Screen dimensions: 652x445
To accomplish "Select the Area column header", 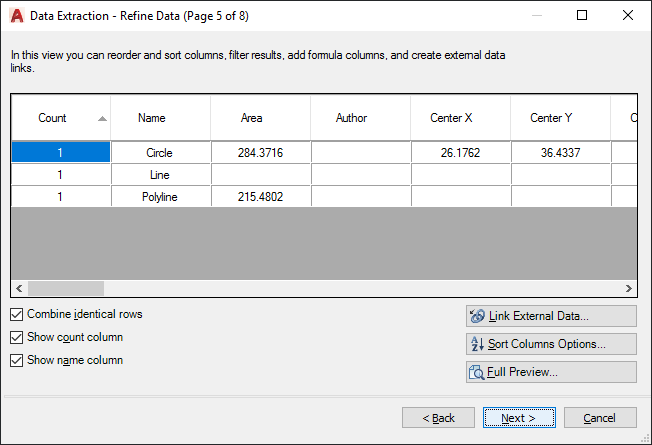I will (x=252, y=118).
